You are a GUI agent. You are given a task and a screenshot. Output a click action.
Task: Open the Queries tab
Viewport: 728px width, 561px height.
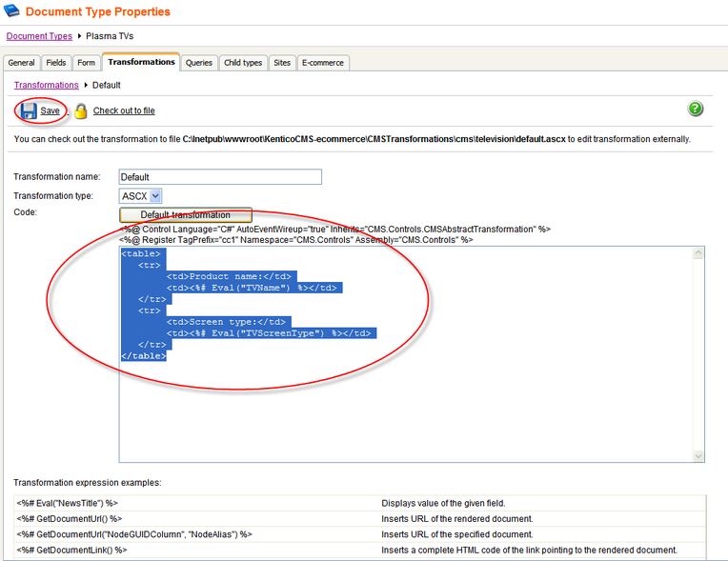199,63
